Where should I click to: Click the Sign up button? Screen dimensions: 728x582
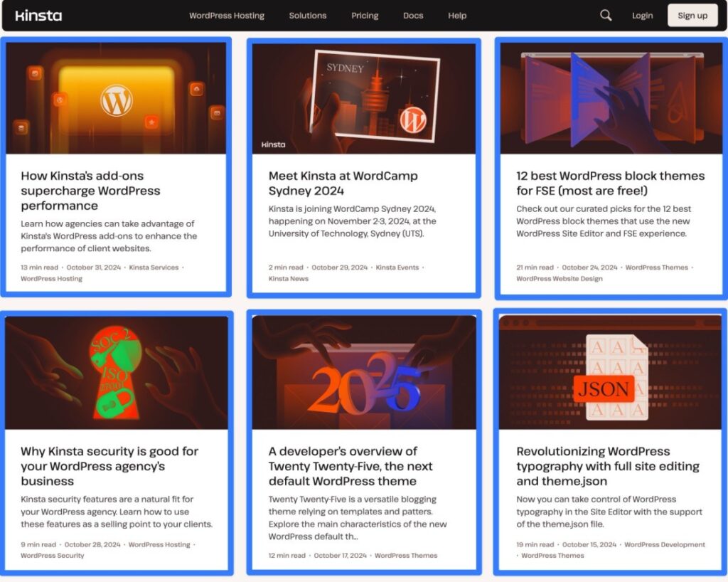692,15
